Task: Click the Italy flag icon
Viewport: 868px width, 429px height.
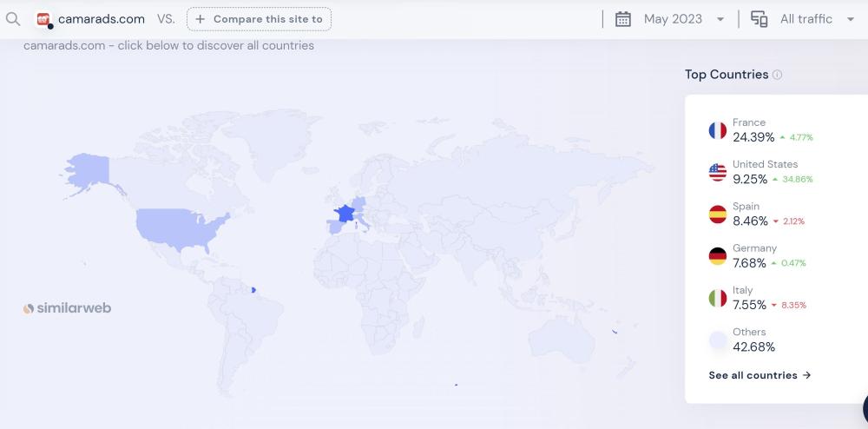Action: [717, 298]
